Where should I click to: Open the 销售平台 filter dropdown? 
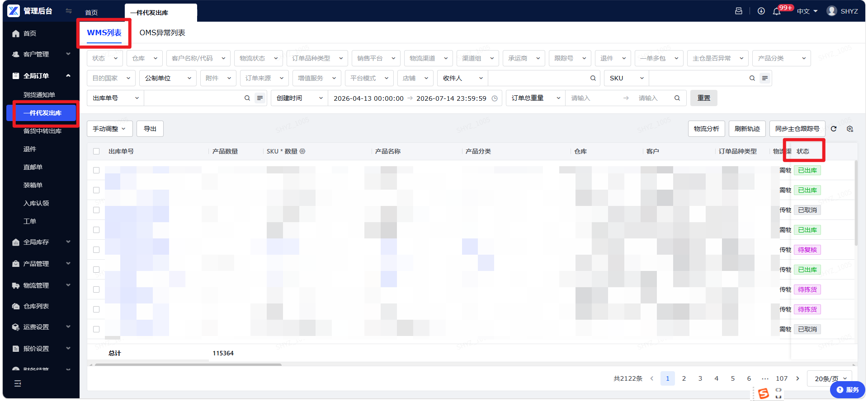point(376,58)
